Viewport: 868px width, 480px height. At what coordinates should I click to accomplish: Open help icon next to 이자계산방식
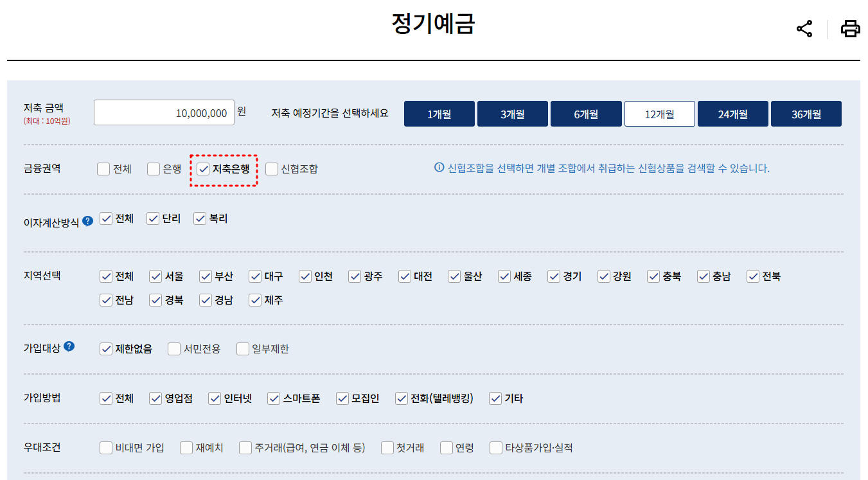87,221
